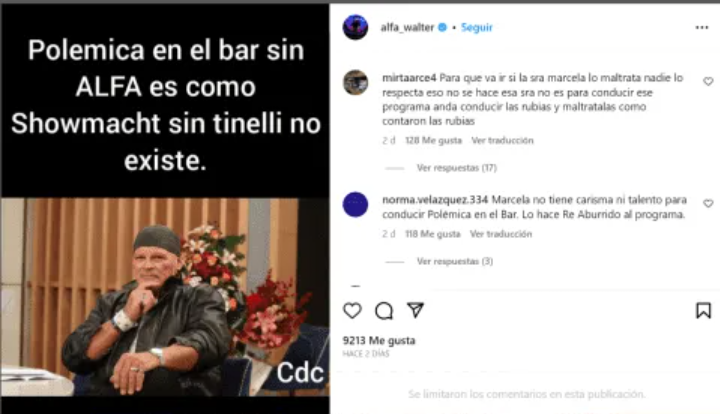Share post via paper plane icon

415,310
